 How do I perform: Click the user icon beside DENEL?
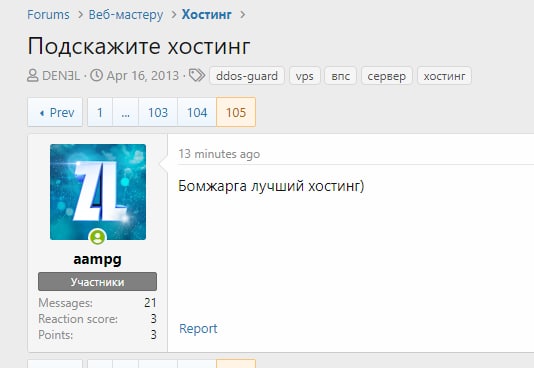click(x=33, y=76)
